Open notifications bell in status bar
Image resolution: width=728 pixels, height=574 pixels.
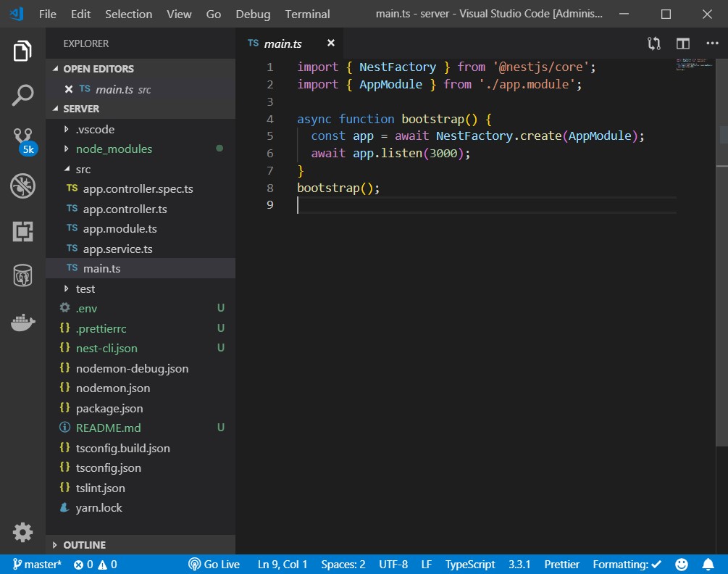point(708,565)
